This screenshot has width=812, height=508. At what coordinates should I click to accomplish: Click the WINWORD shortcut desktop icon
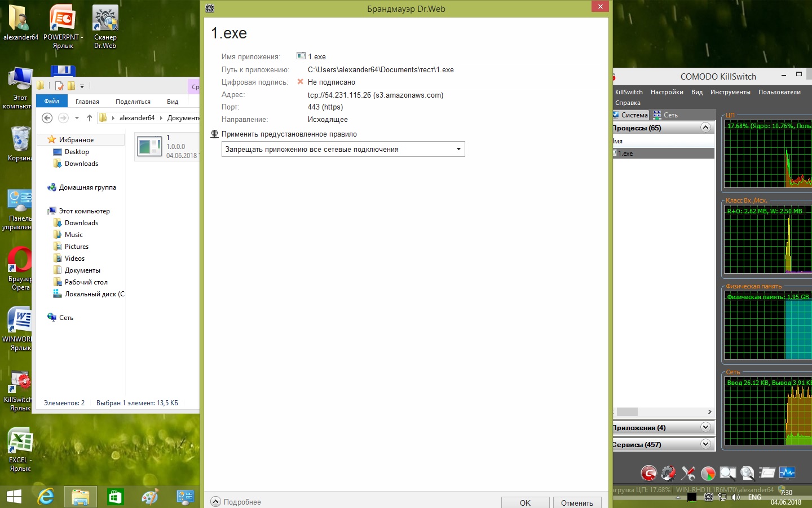[x=19, y=329]
